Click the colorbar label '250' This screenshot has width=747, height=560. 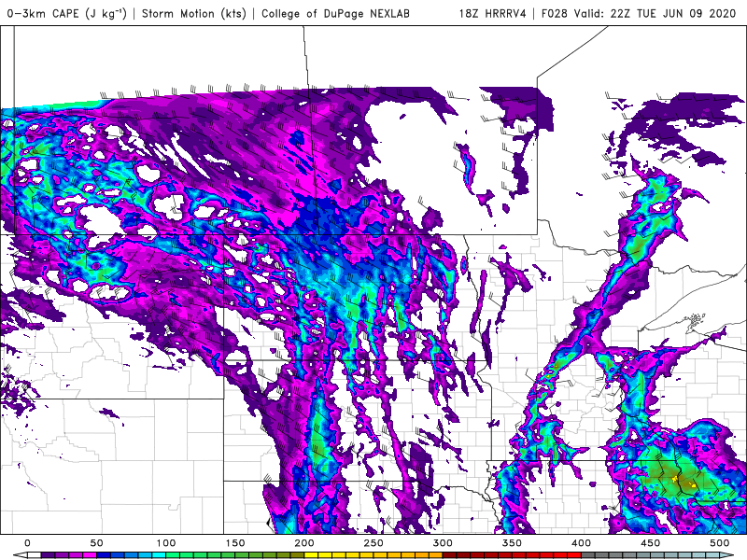point(373,543)
